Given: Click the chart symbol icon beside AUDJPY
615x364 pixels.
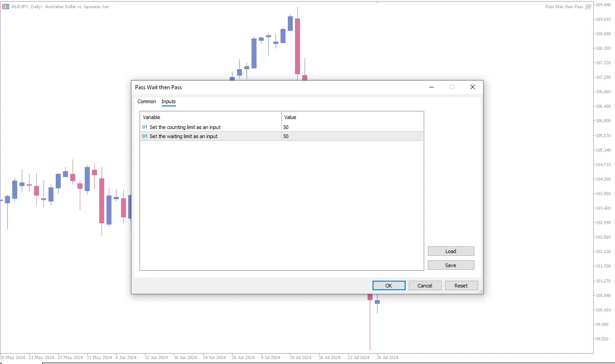Looking at the screenshot, I should pyautogui.click(x=6, y=6).
